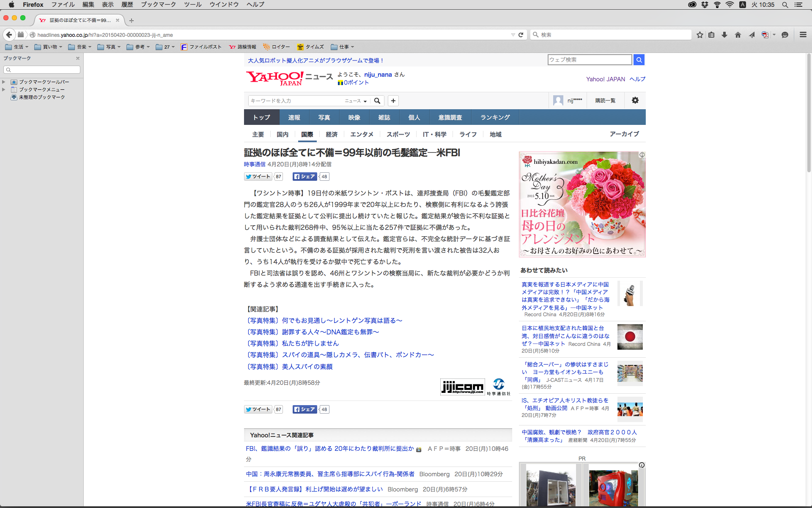Bookmark this page with the star icon
Viewport: 812px width, 508px height.
(700, 35)
